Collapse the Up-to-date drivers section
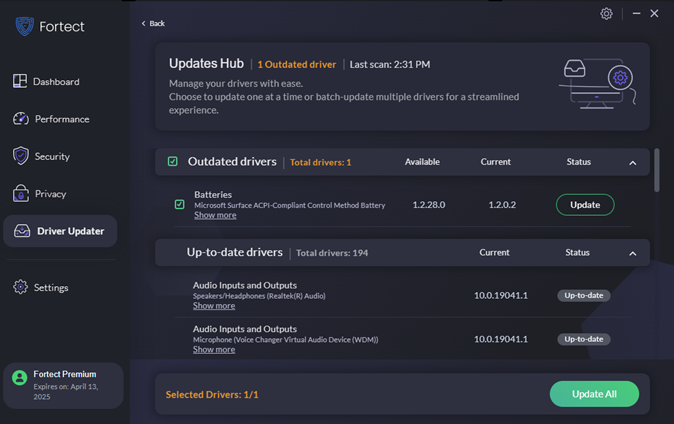674x424 pixels. [632, 254]
